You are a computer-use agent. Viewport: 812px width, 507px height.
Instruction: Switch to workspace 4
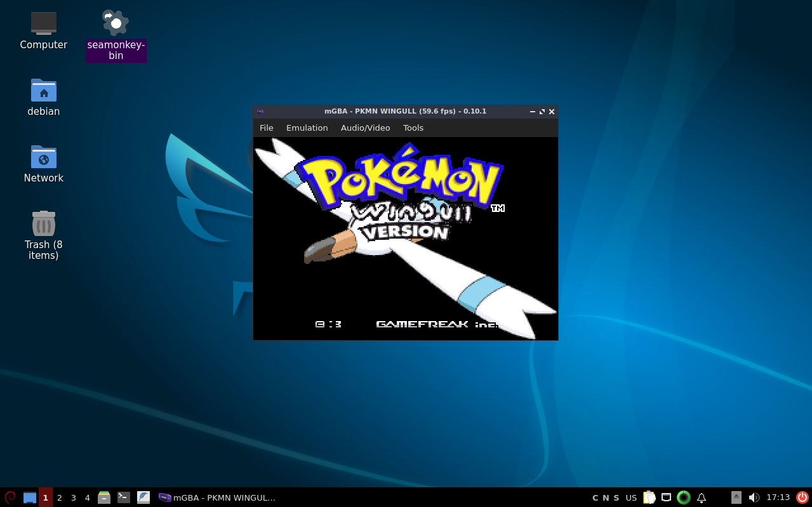pos(88,497)
